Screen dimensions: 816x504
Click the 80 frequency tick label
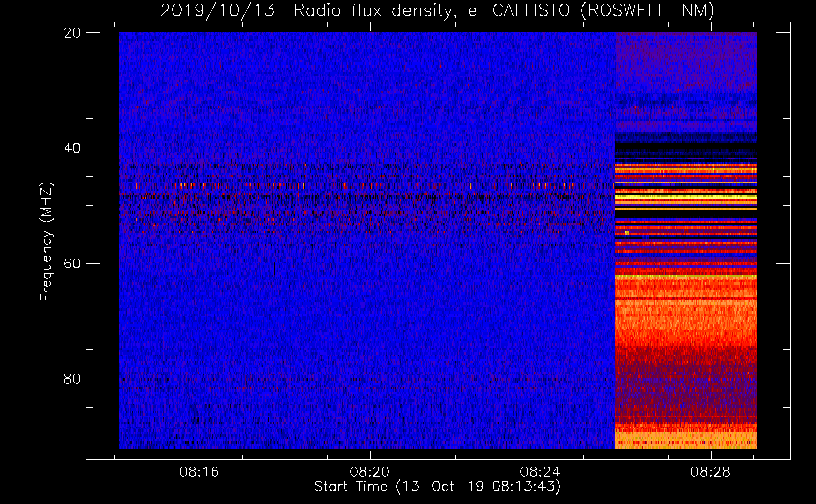click(72, 379)
